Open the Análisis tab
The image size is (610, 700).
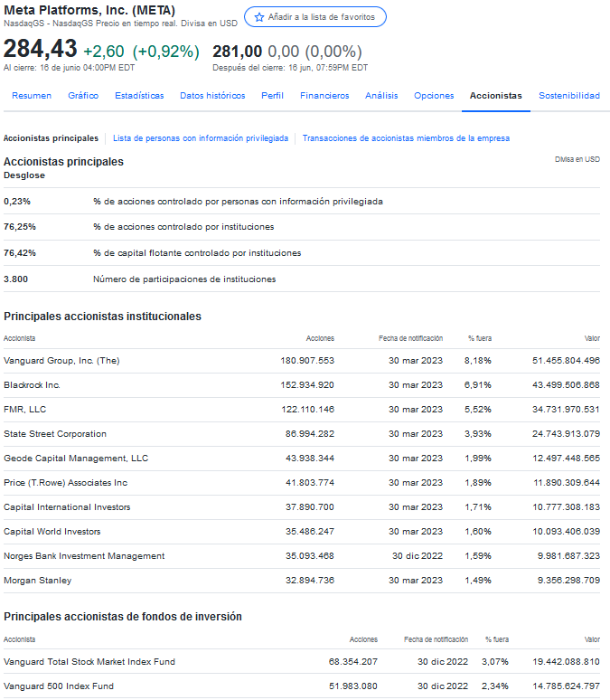pyautogui.click(x=381, y=96)
